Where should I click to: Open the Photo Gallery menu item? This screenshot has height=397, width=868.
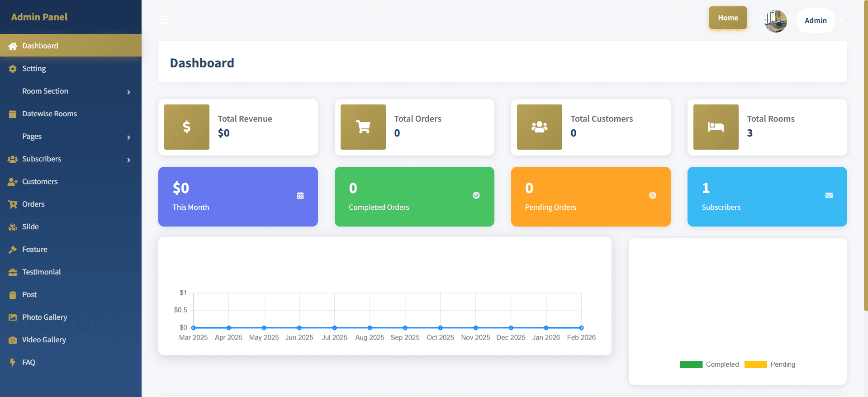coord(71,317)
